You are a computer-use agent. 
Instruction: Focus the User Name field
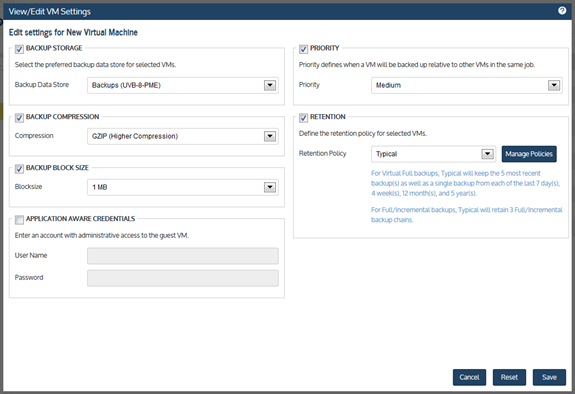pos(183,256)
